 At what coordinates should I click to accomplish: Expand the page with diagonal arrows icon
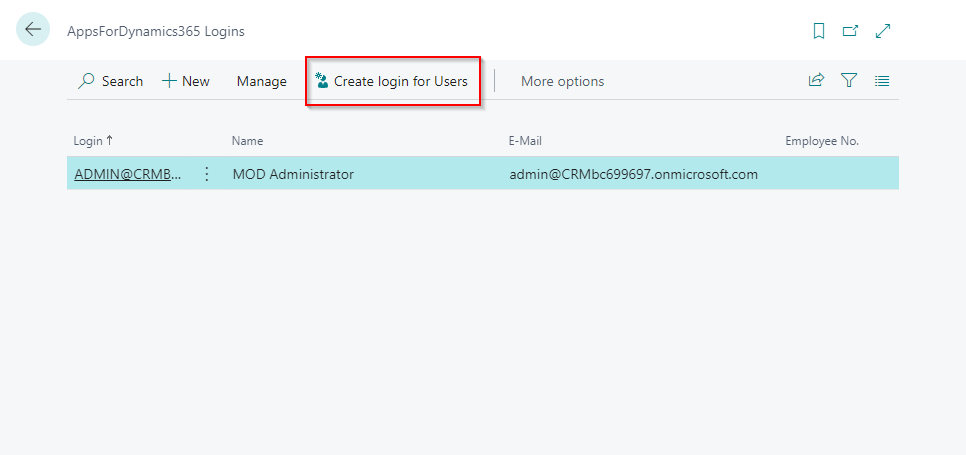[x=883, y=31]
